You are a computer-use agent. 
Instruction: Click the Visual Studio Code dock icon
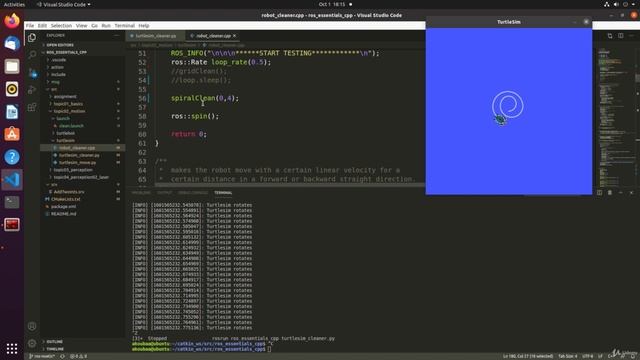click(x=12, y=180)
